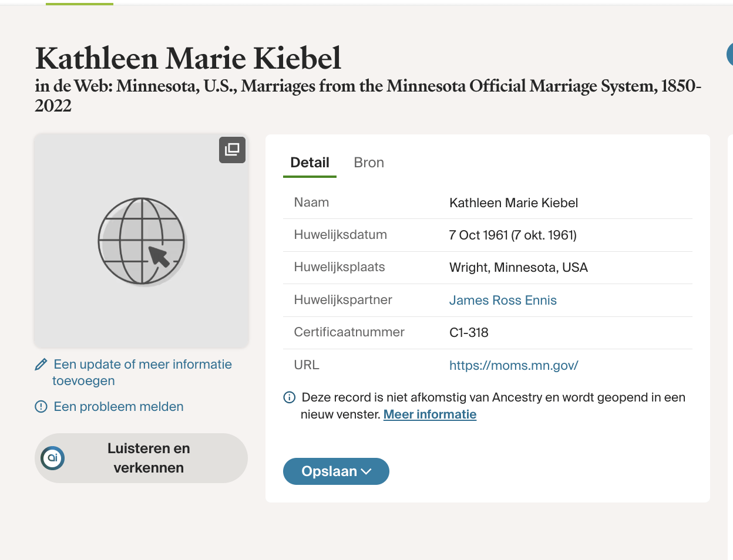Expand the Opslaan dropdown chevron
Viewport: 733px width, 560px height.
[x=366, y=471]
